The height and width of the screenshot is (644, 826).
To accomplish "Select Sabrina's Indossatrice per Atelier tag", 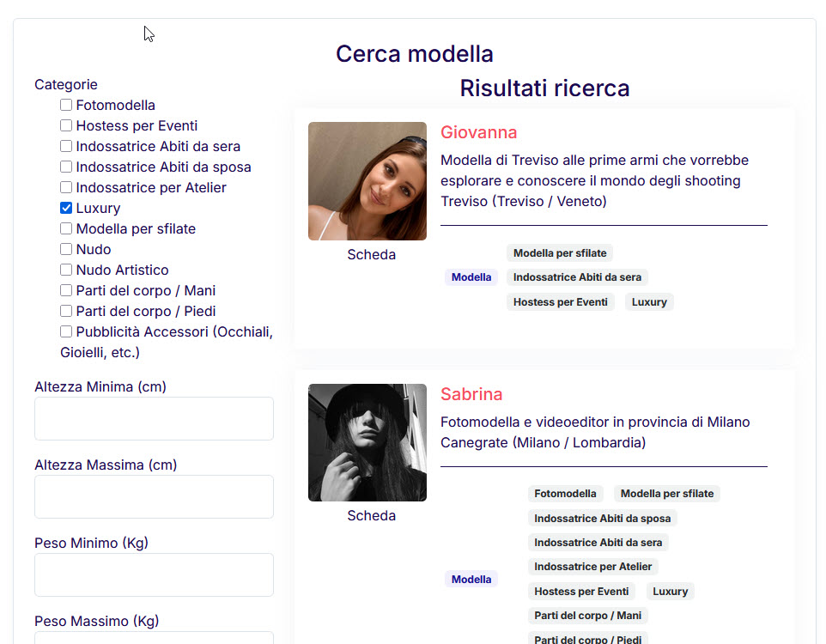I will tap(592, 567).
